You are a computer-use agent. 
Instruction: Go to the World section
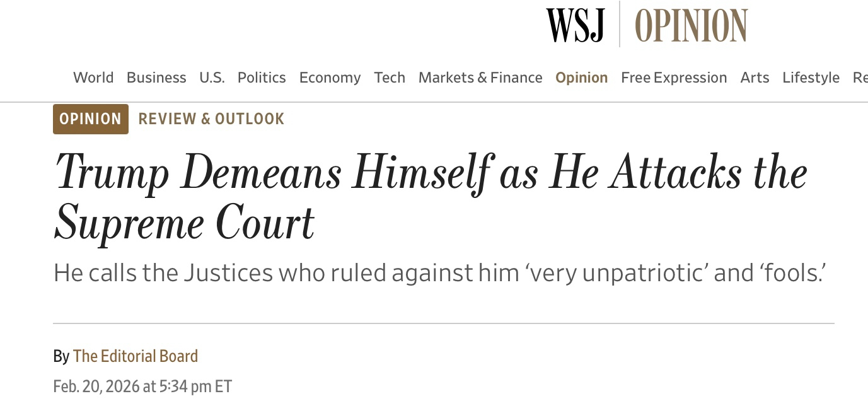pyautogui.click(x=93, y=78)
